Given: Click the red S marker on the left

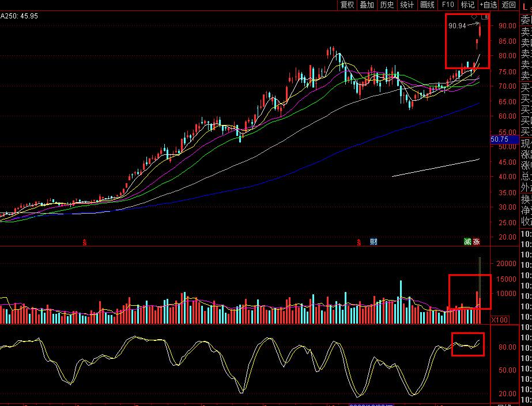Looking at the screenshot, I should 85,242.
